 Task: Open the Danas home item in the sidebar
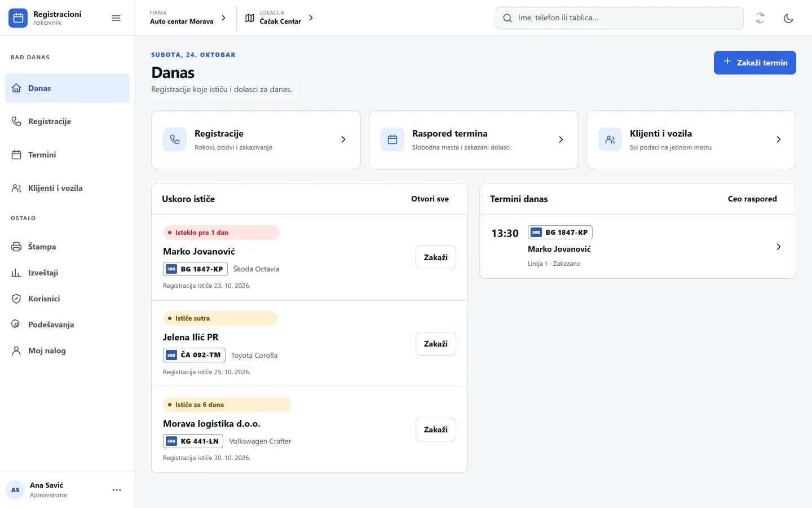[x=67, y=88]
